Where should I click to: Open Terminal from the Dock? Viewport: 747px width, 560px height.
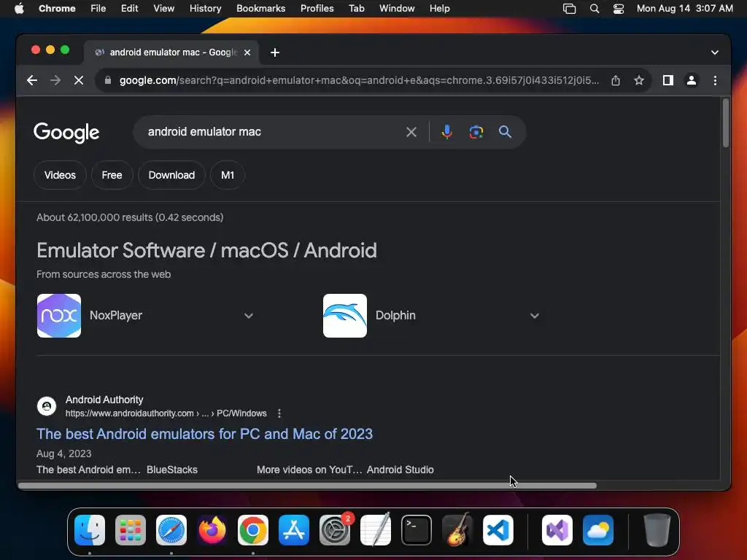[x=417, y=530]
